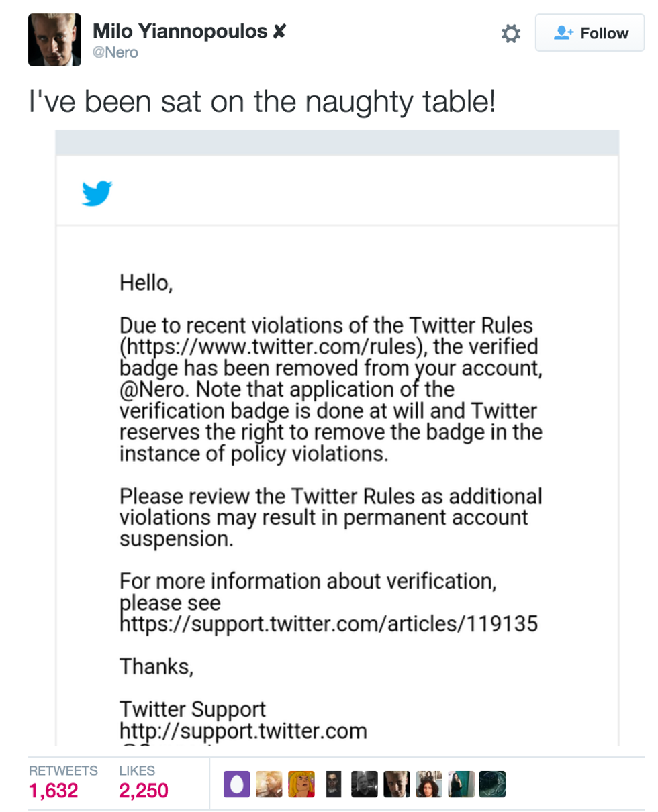Click the last dark teal avatar
Screen dimensions: 658x812
coord(492,784)
